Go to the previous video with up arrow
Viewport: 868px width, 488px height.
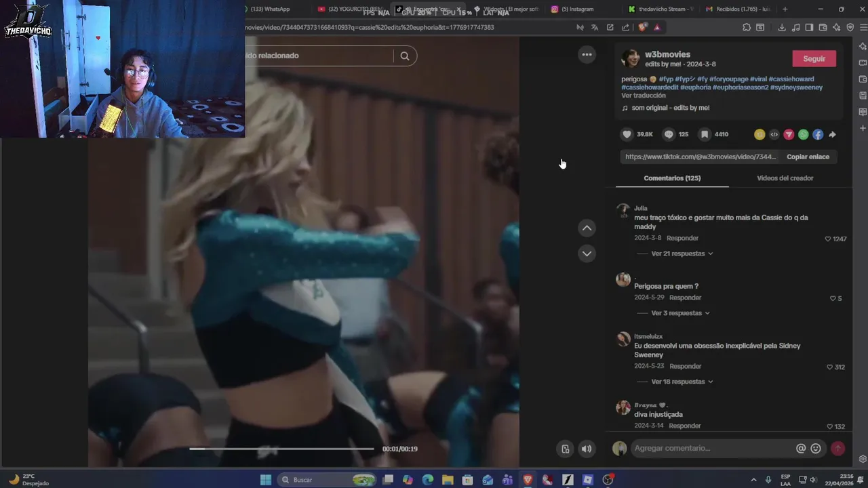coord(587,228)
